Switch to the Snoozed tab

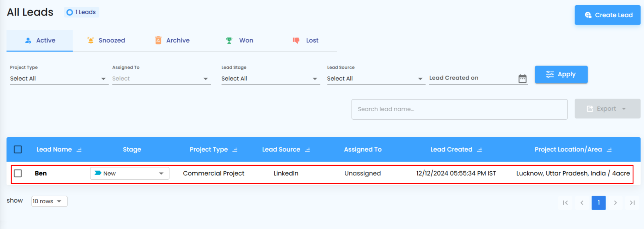coord(106,40)
